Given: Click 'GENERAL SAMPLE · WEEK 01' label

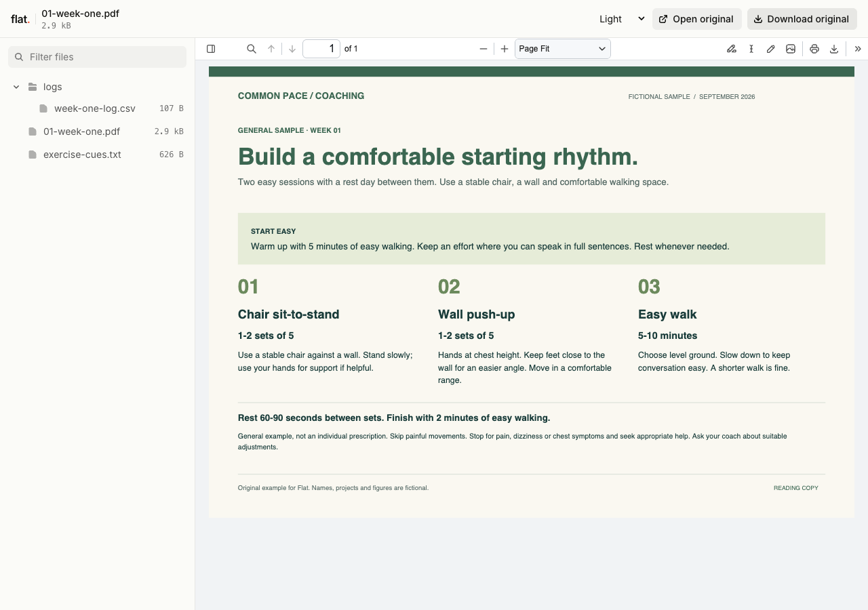Looking at the screenshot, I should click(x=290, y=131).
